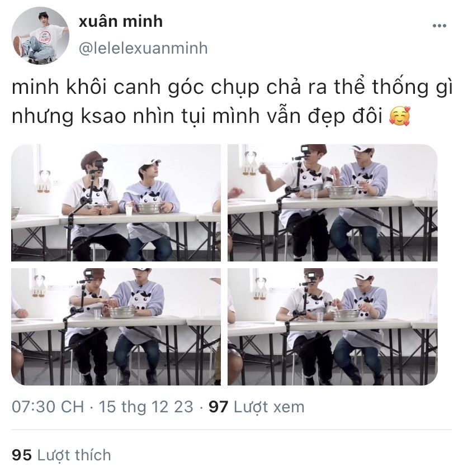The image size is (463, 476).
Task: Open the 95 Lượt thích likes list
Action: point(62,455)
